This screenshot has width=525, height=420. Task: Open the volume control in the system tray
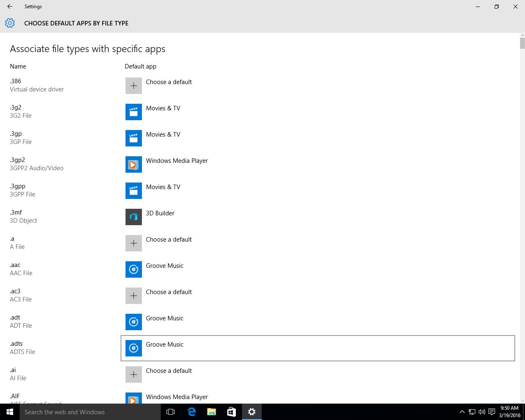482,412
